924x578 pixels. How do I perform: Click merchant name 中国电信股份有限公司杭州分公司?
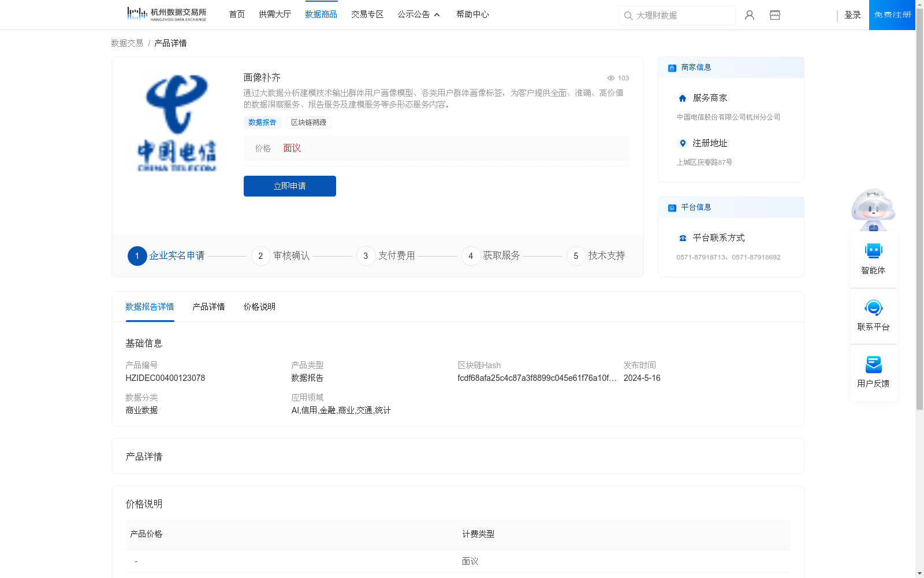click(x=728, y=117)
